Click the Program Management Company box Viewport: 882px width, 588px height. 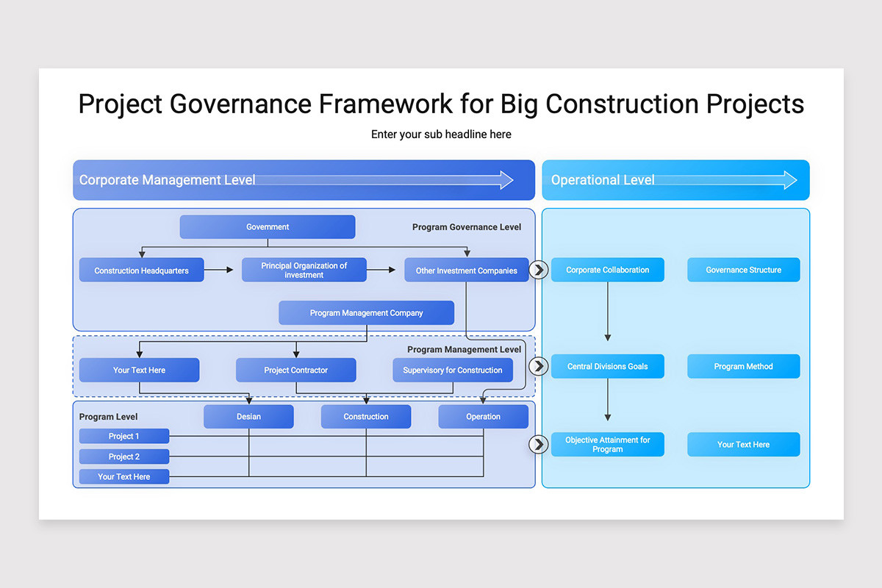tap(366, 313)
